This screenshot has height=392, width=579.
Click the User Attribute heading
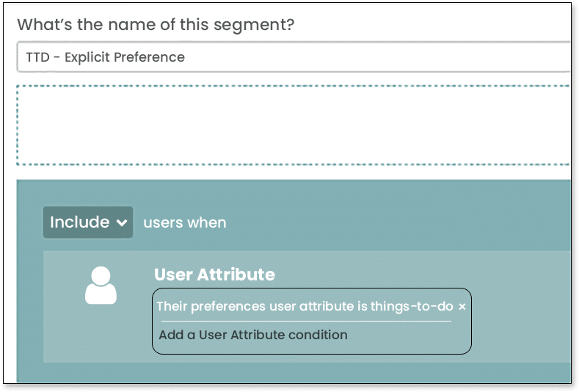click(214, 275)
